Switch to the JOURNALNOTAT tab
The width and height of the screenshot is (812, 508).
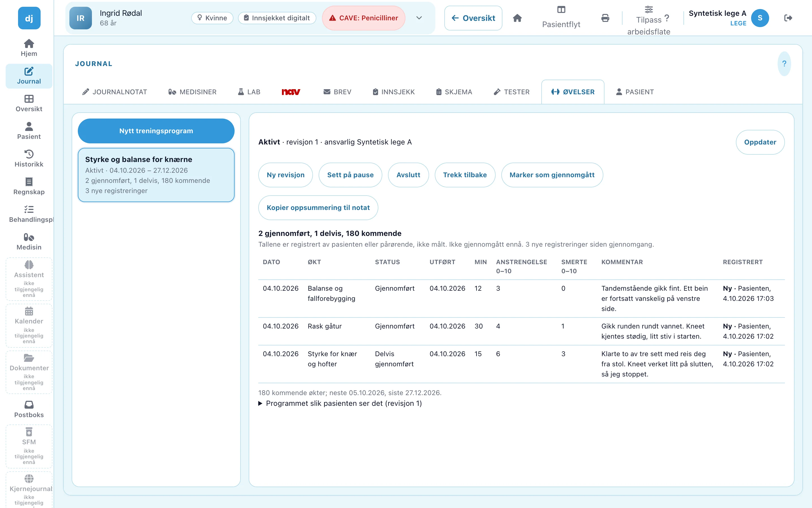tap(115, 92)
